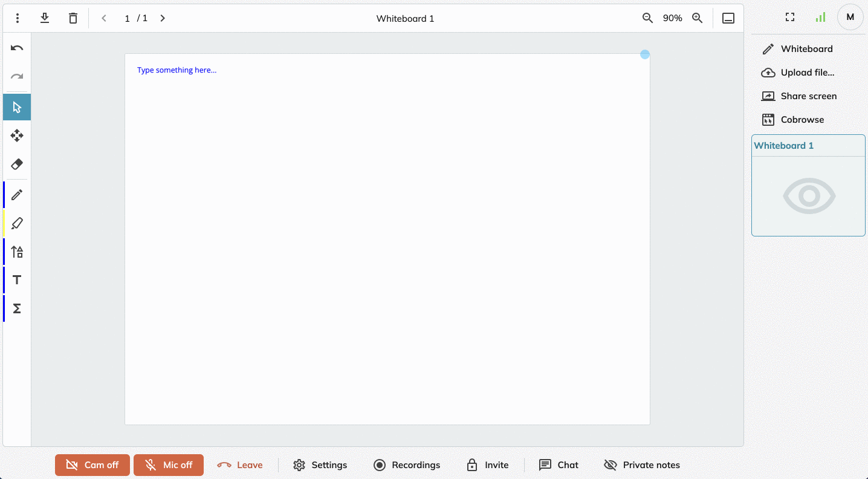The image size is (868, 479).
Task: Open Recordings
Action: pos(407,465)
